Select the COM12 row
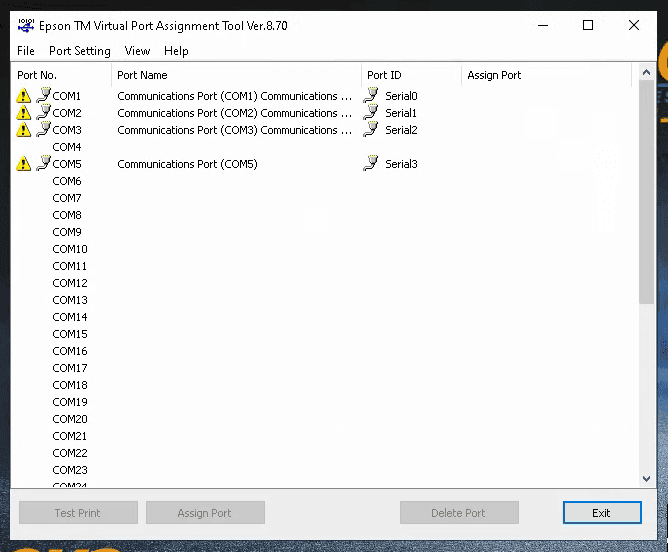Image resolution: width=668 pixels, height=552 pixels. point(322,283)
